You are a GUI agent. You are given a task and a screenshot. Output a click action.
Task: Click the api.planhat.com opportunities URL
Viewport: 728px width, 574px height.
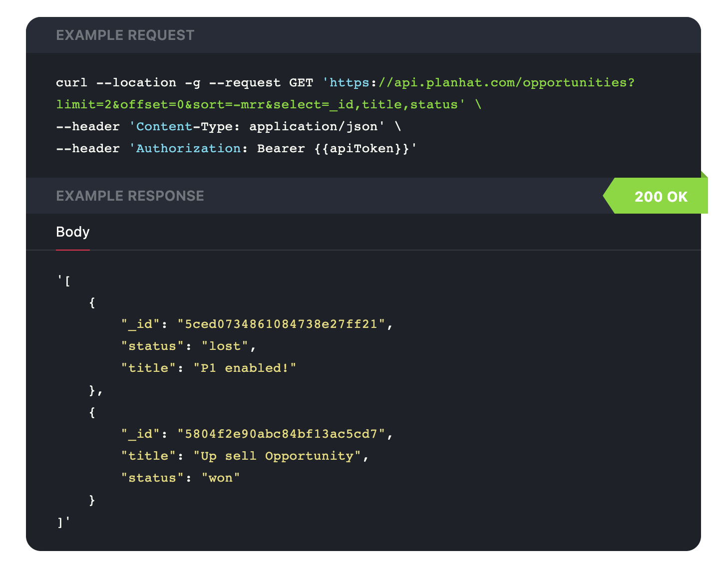[478, 82]
